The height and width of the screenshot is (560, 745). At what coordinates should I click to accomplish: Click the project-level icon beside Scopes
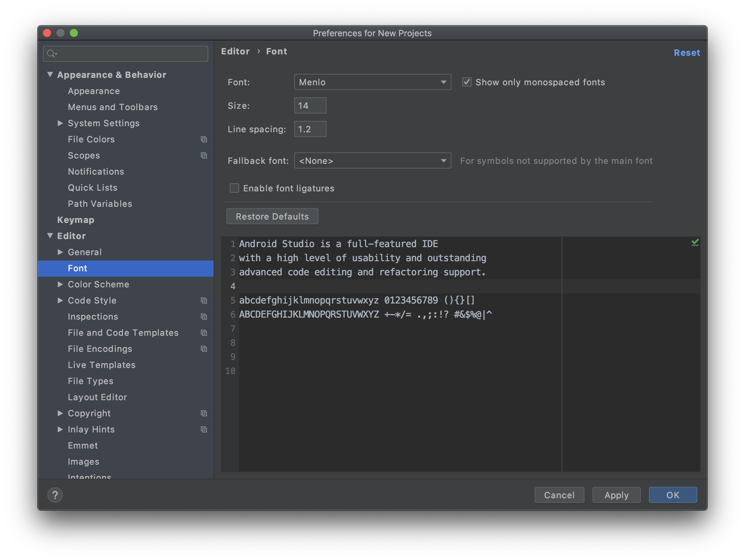(x=204, y=155)
